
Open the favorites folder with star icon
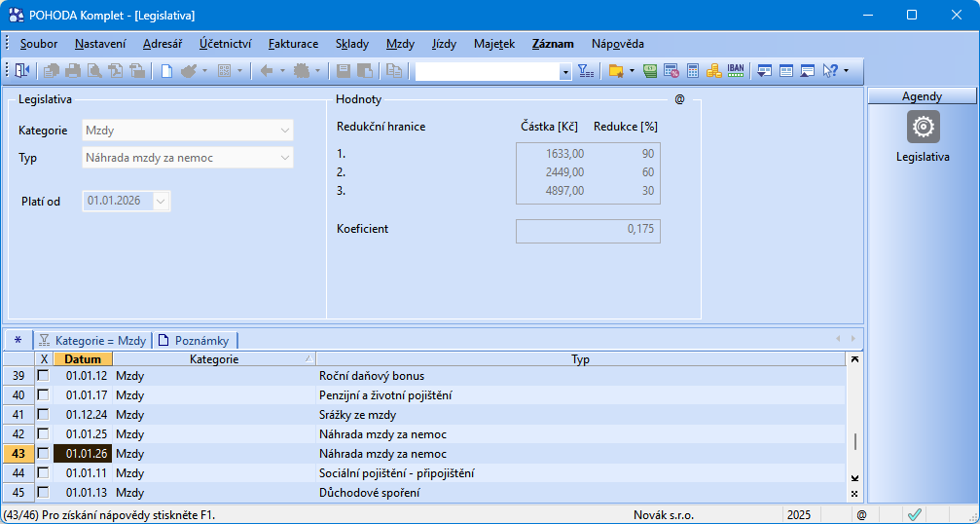point(615,71)
